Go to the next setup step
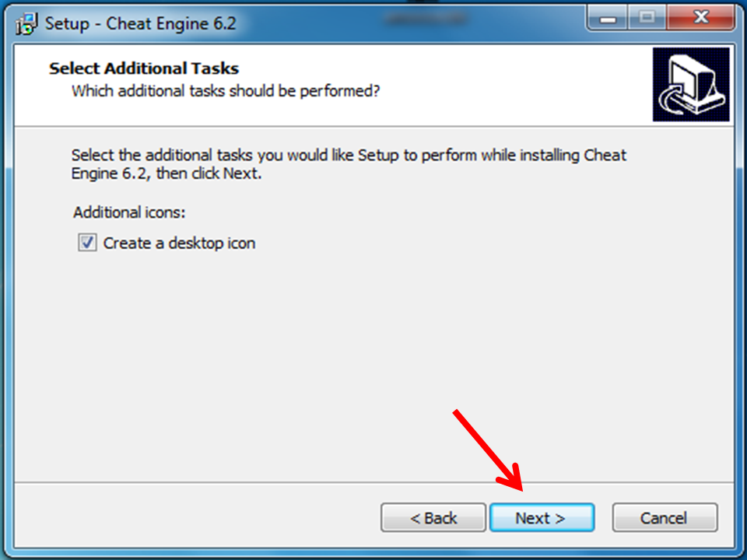This screenshot has height=560, width=747. (x=542, y=518)
